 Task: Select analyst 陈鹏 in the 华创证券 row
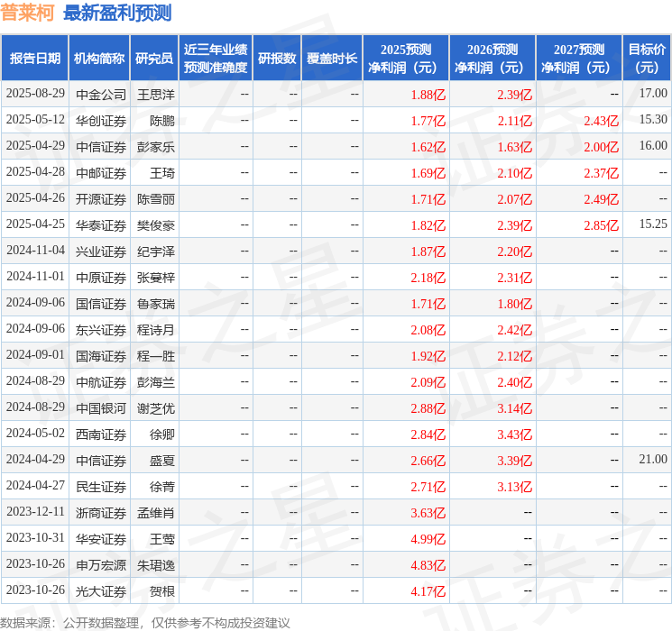click(162, 120)
